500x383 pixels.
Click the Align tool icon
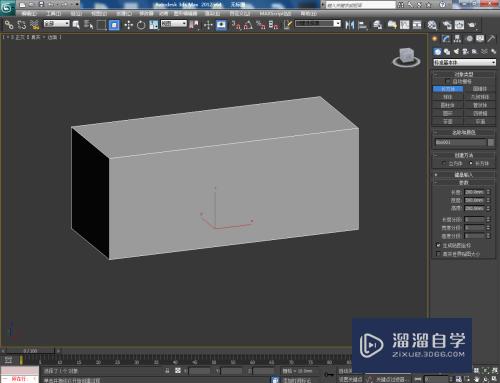click(x=362, y=25)
